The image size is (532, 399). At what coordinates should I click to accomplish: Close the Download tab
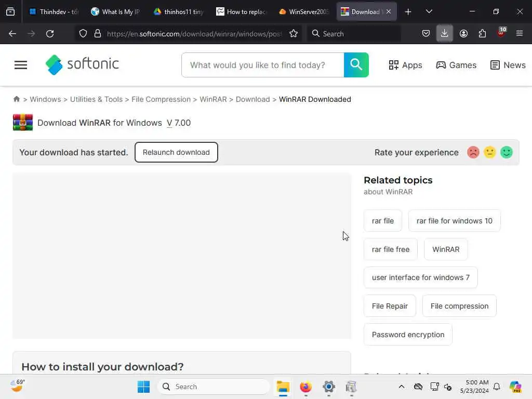tap(389, 12)
